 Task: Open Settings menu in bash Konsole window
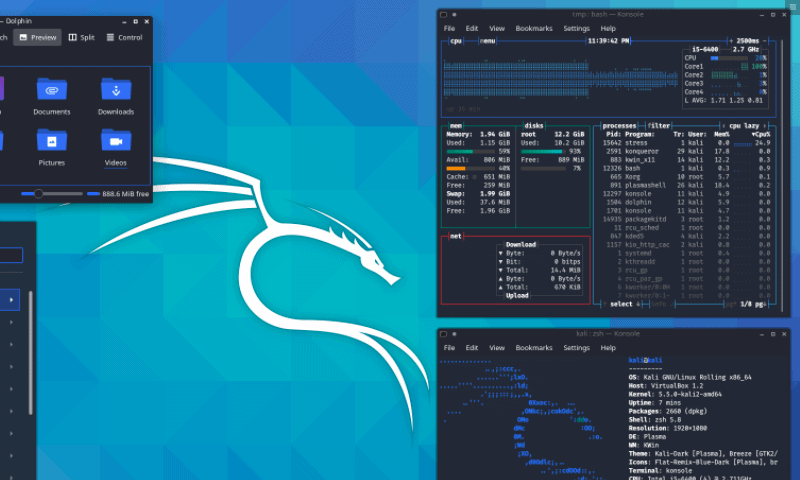pos(577,29)
